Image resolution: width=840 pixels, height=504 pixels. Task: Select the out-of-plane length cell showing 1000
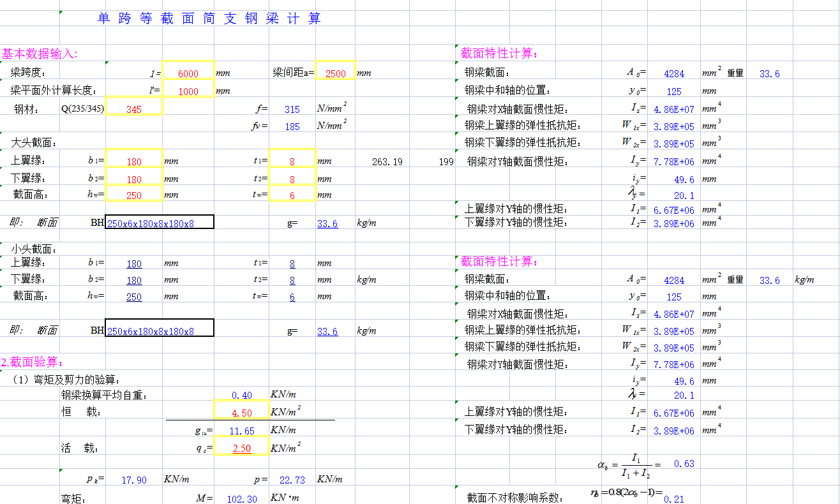[188, 91]
